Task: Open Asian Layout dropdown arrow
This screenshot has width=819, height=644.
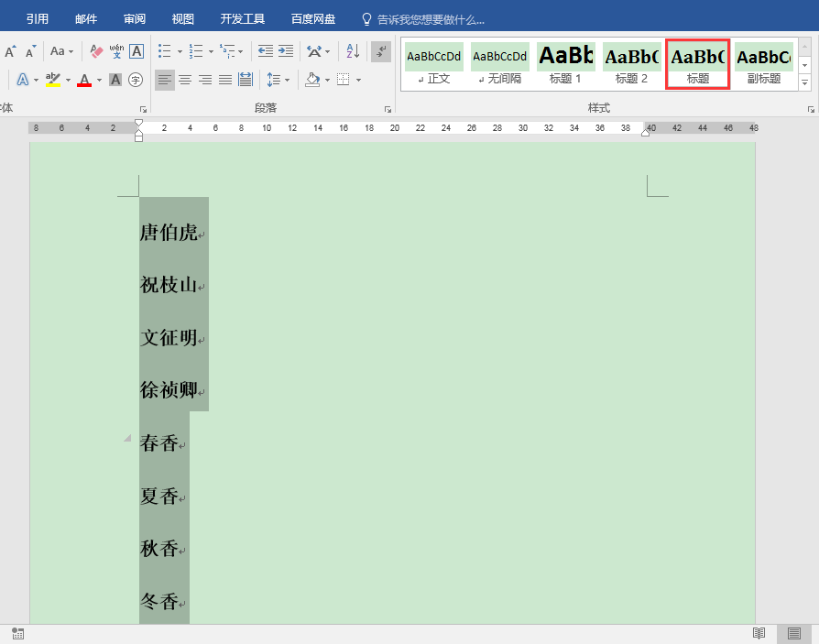Action: 327,51
